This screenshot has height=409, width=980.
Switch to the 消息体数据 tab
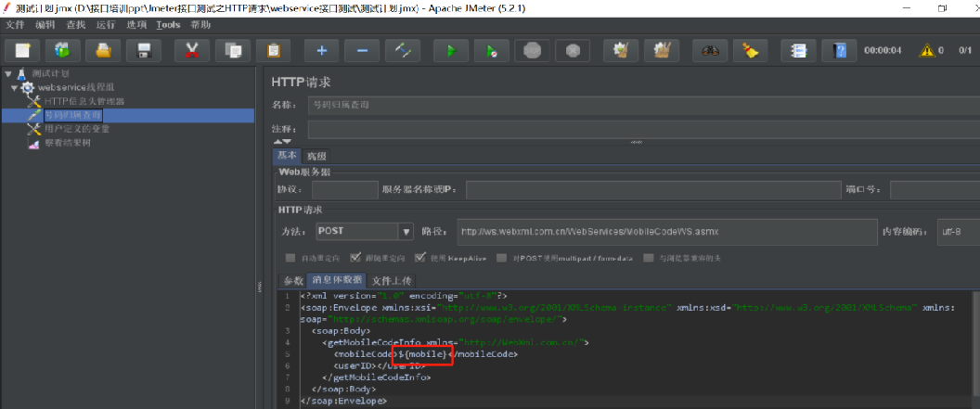coord(337,280)
